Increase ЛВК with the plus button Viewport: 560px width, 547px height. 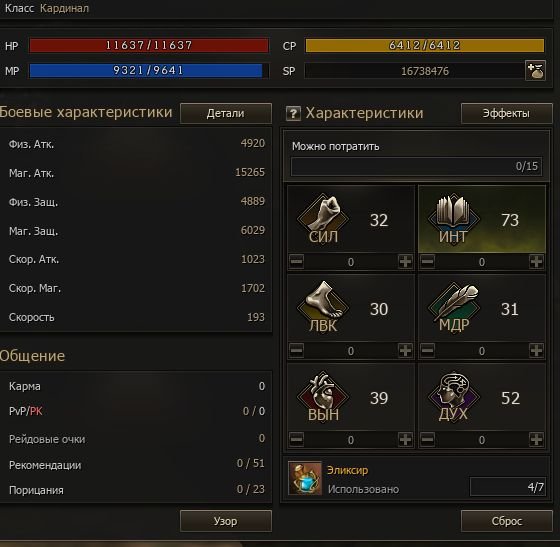pos(405,350)
